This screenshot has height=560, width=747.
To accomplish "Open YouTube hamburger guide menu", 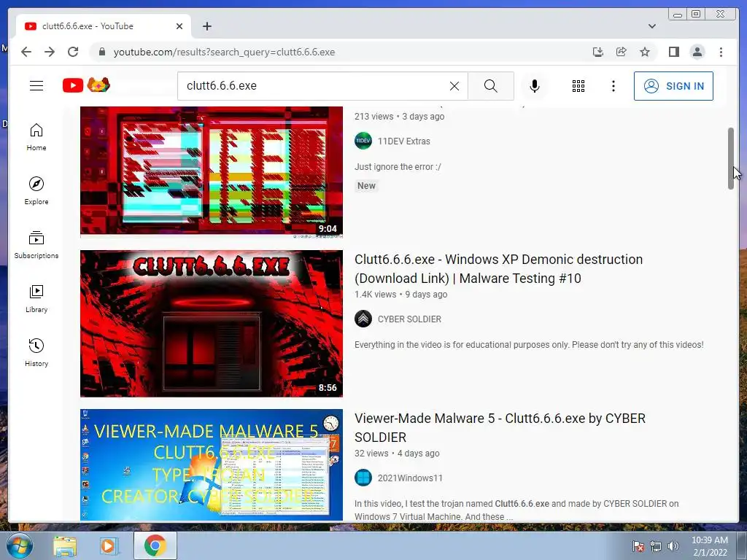I will pos(36,86).
